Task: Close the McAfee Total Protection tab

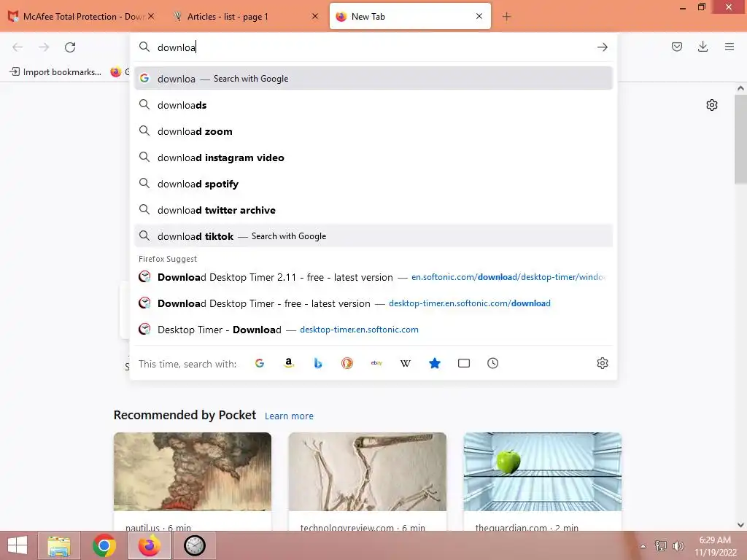Action: tap(151, 16)
